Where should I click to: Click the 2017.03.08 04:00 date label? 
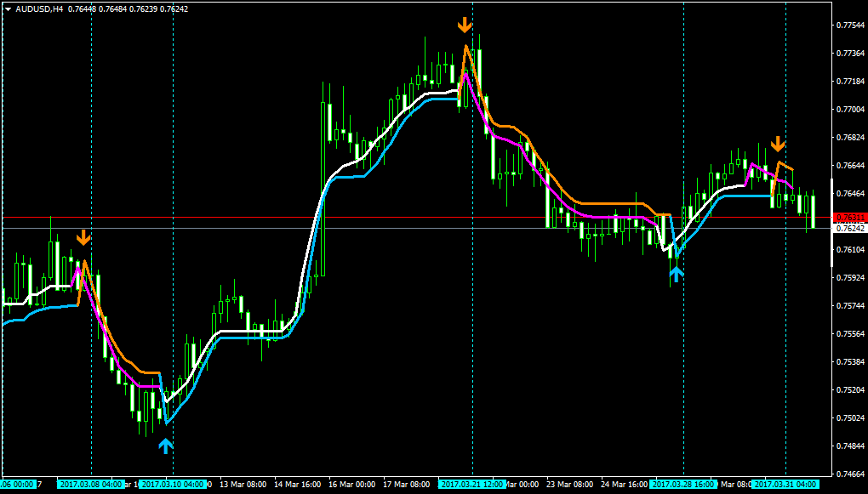click(91, 485)
